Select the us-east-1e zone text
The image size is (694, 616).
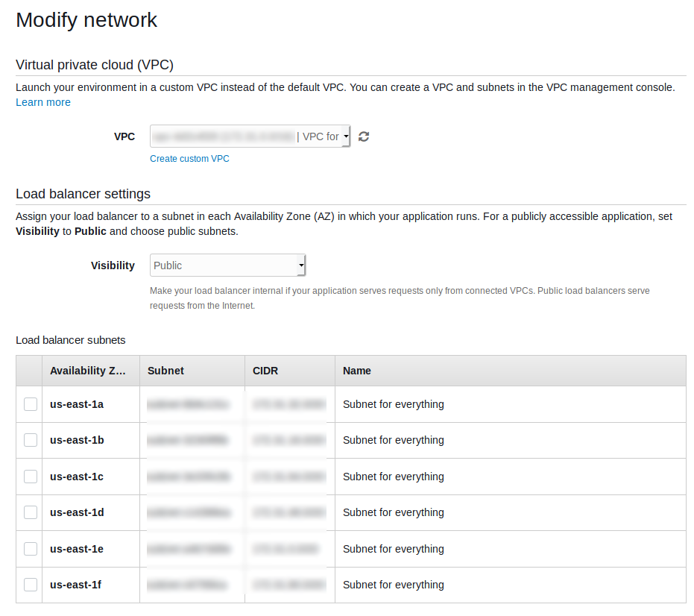[77, 549]
